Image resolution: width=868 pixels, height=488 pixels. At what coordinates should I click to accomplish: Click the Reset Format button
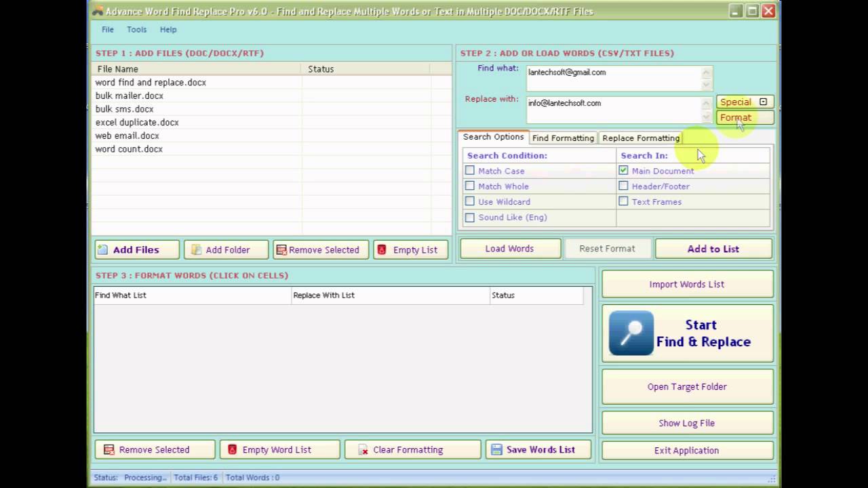(607, 249)
